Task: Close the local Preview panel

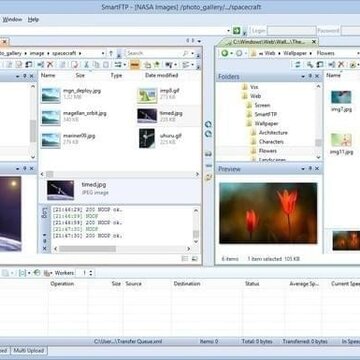Action: [317, 169]
